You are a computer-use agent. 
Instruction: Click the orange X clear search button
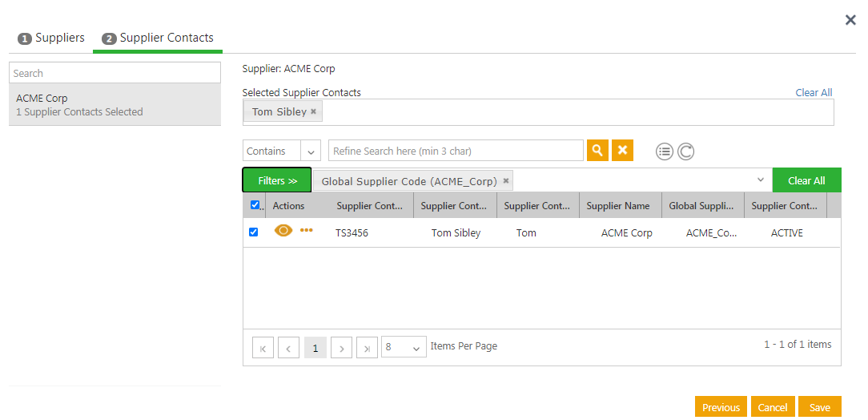pos(622,151)
